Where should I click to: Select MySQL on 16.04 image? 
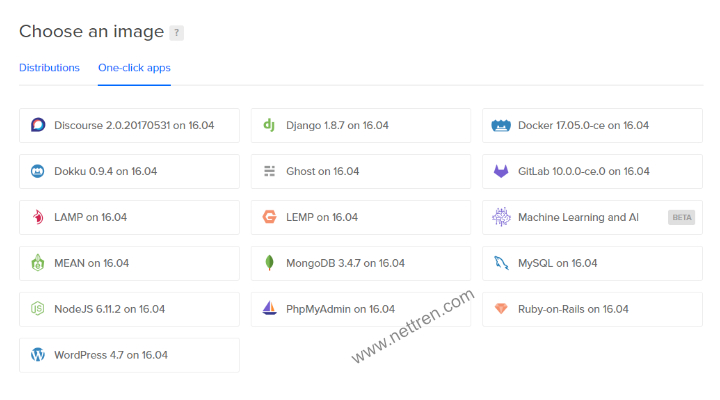pyautogui.click(x=592, y=263)
